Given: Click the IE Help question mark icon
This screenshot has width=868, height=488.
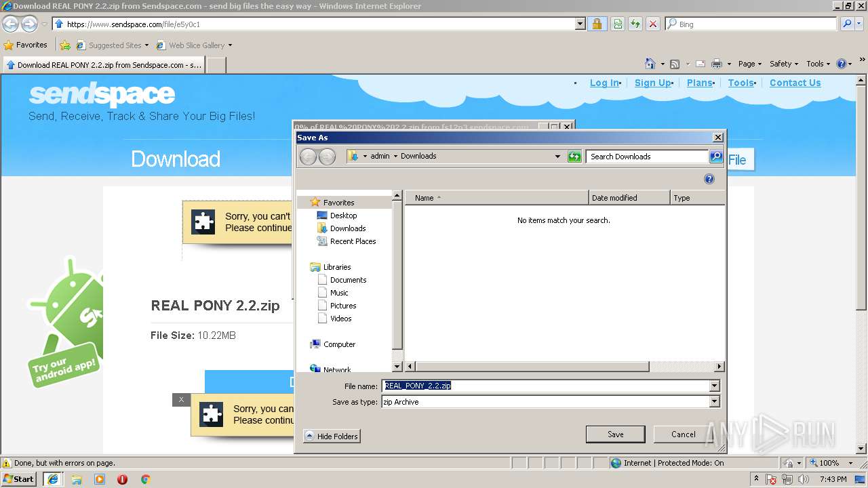Looking at the screenshot, I should tap(842, 64).
